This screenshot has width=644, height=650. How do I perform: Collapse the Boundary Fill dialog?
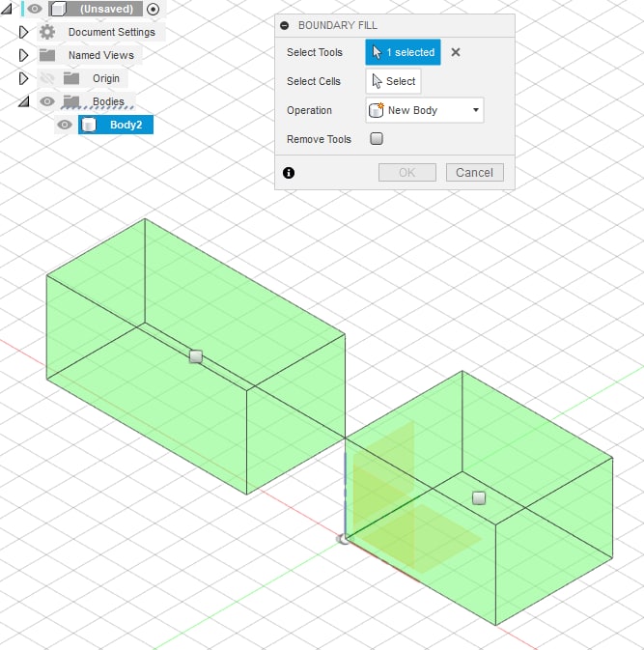pos(284,25)
